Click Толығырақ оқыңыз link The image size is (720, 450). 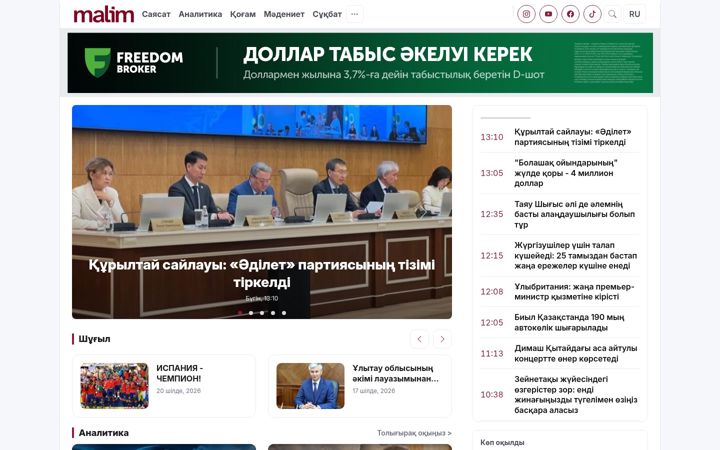(x=414, y=433)
